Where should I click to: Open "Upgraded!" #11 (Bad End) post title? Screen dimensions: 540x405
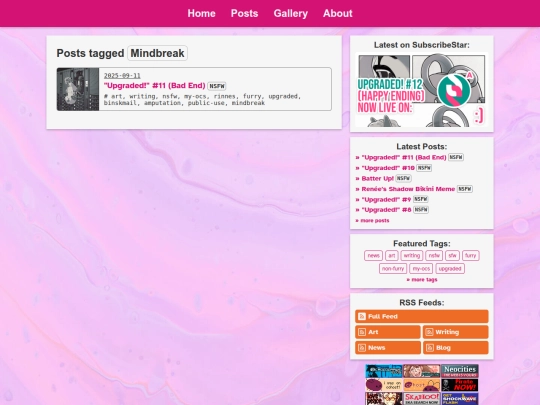click(155, 86)
